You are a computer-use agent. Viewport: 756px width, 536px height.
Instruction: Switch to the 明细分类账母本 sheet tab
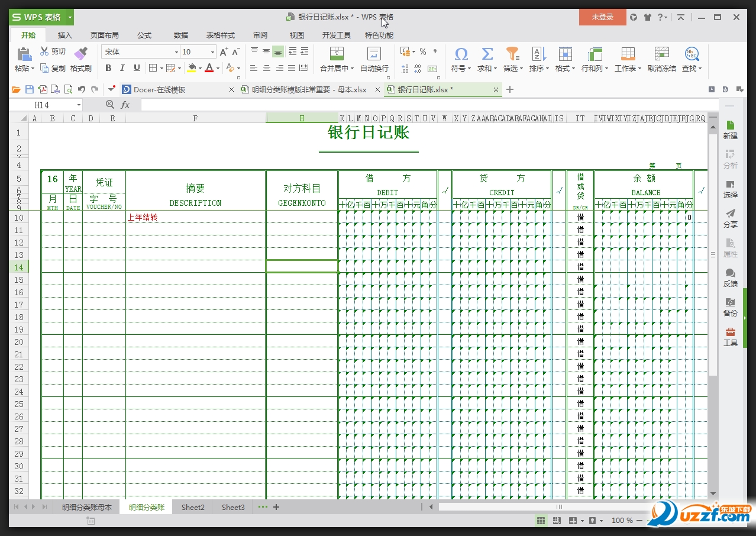click(87, 507)
